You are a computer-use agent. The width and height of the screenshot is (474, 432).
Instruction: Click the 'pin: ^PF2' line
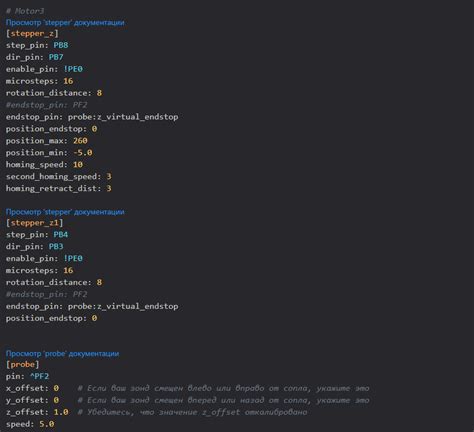pyautogui.click(x=27, y=376)
